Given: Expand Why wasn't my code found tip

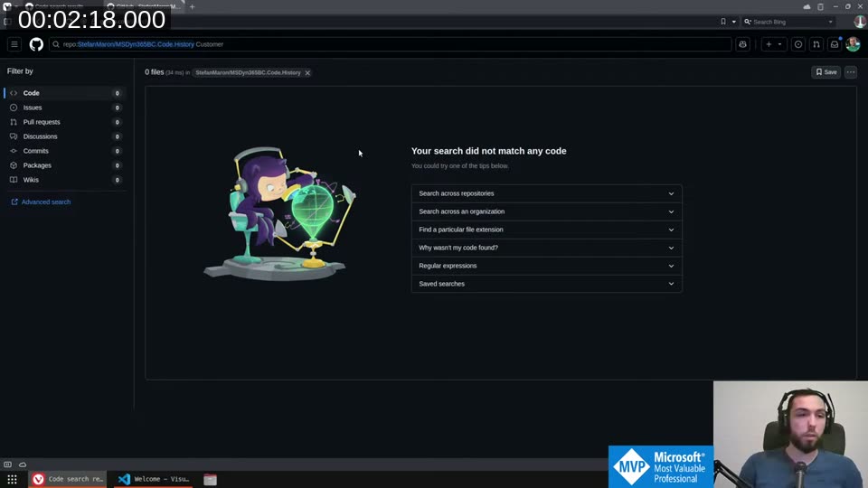Looking at the screenshot, I should tap(546, 248).
